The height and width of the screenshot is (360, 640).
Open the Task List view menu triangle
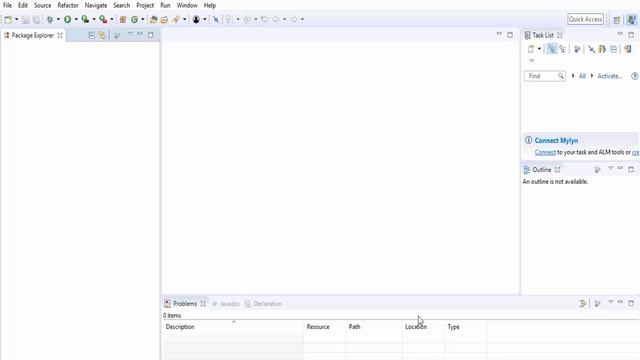pos(531,61)
